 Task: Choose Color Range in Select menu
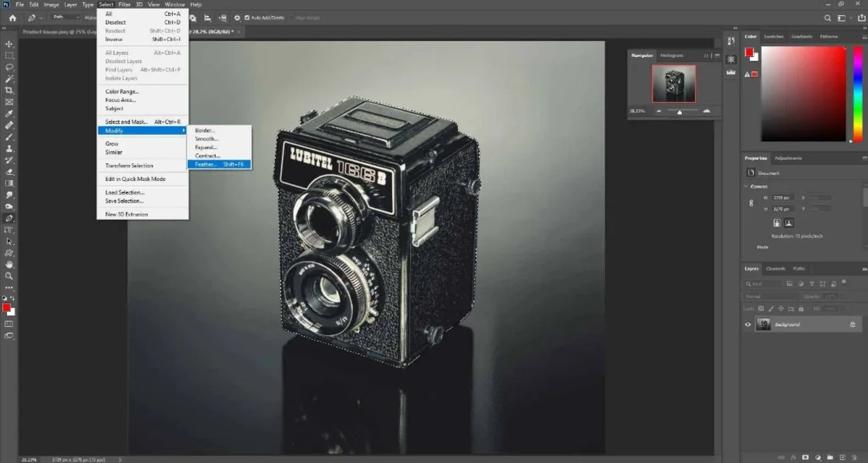pyautogui.click(x=143, y=91)
